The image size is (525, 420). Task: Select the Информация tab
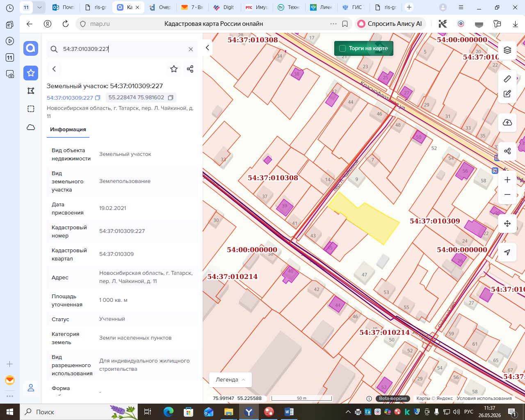(x=68, y=130)
